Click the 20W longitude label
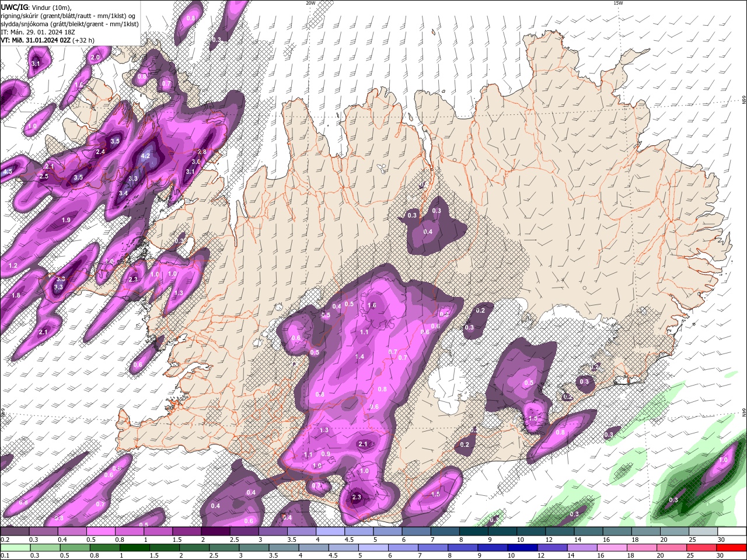This screenshot has height=560, width=747. click(x=310, y=3)
